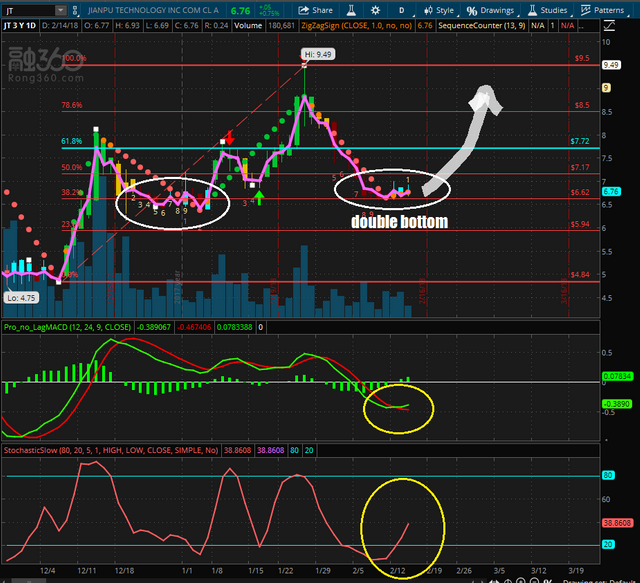
Task: Click the red 38.8608 stochastic axis bubble
Action: click(x=617, y=523)
